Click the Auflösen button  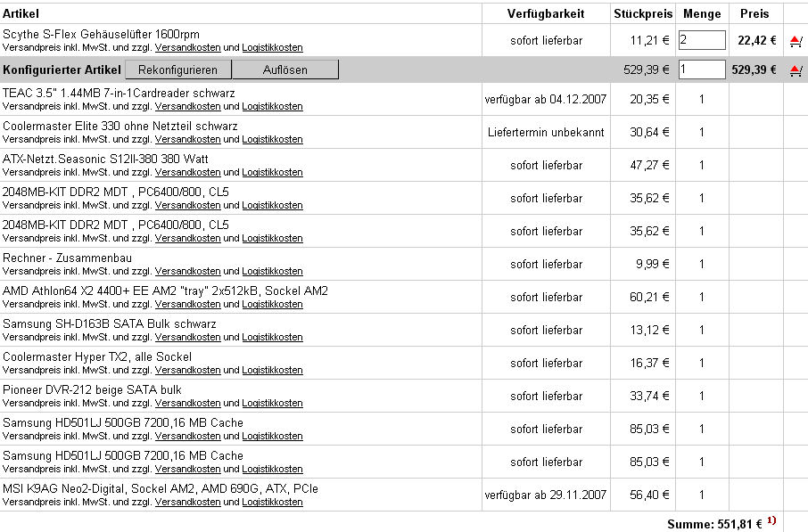click(285, 70)
